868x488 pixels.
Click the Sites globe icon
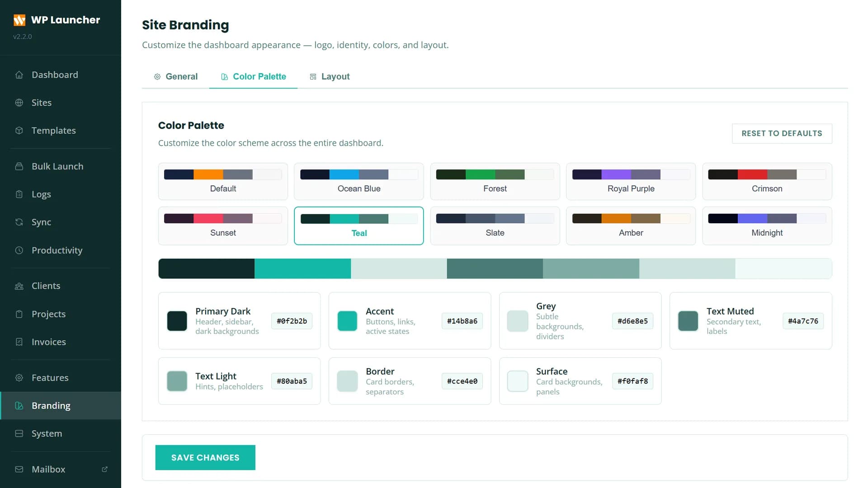click(x=19, y=103)
